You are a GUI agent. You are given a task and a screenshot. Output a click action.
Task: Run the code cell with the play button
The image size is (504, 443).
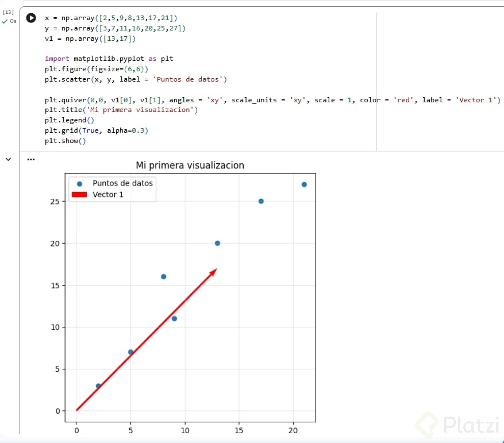tap(31, 18)
